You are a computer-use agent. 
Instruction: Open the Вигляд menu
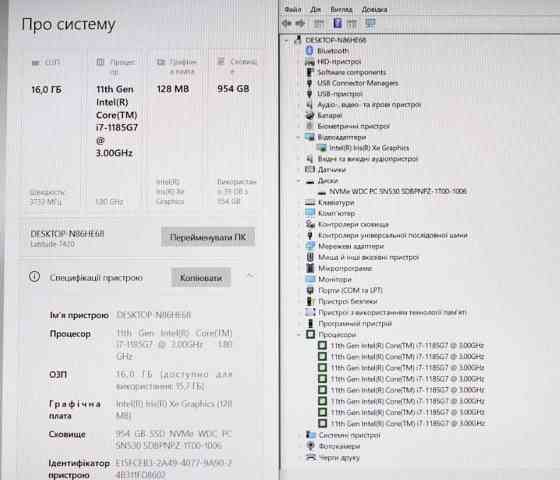tap(341, 10)
